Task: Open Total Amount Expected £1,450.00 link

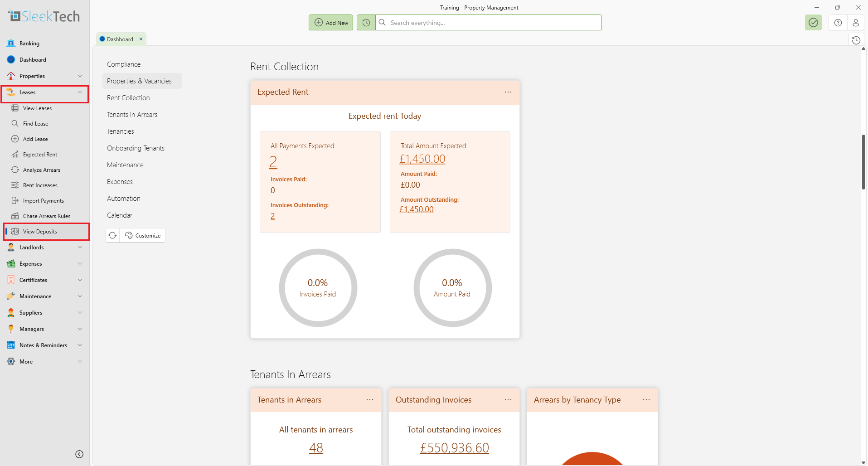Action: click(422, 159)
